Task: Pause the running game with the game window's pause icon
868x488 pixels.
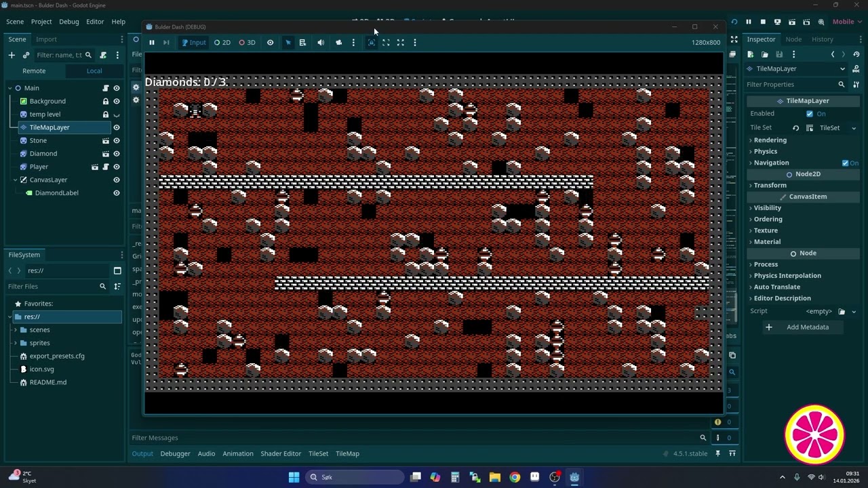Action: click(x=152, y=42)
